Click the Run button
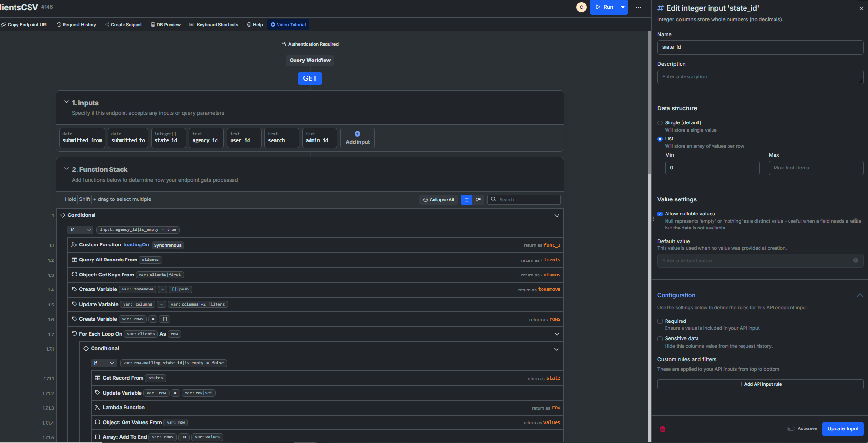868x443 pixels. (x=604, y=7)
